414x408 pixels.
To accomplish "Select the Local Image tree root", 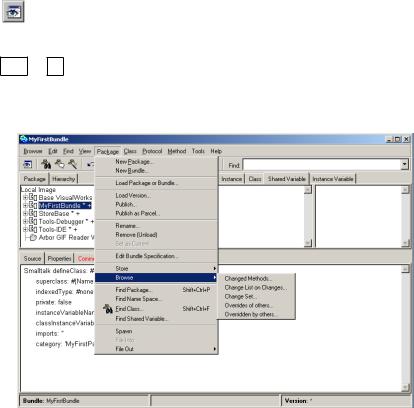I will (x=38, y=190).
